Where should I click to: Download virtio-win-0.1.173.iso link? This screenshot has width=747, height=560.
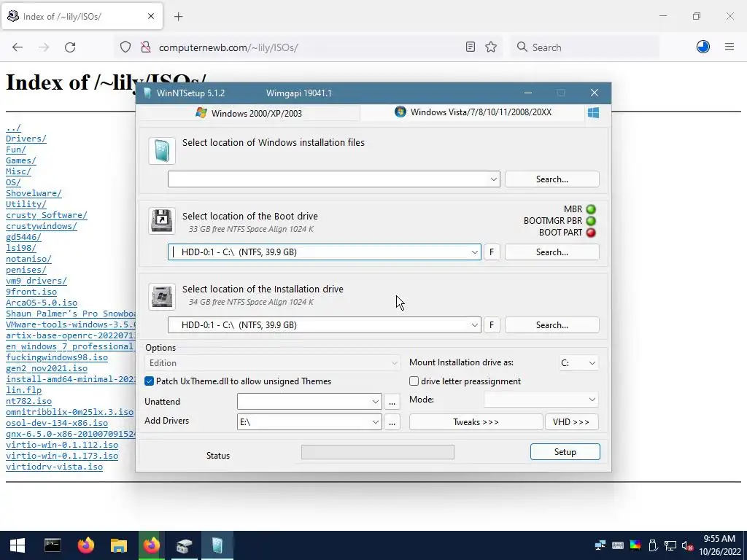tap(62, 456)
